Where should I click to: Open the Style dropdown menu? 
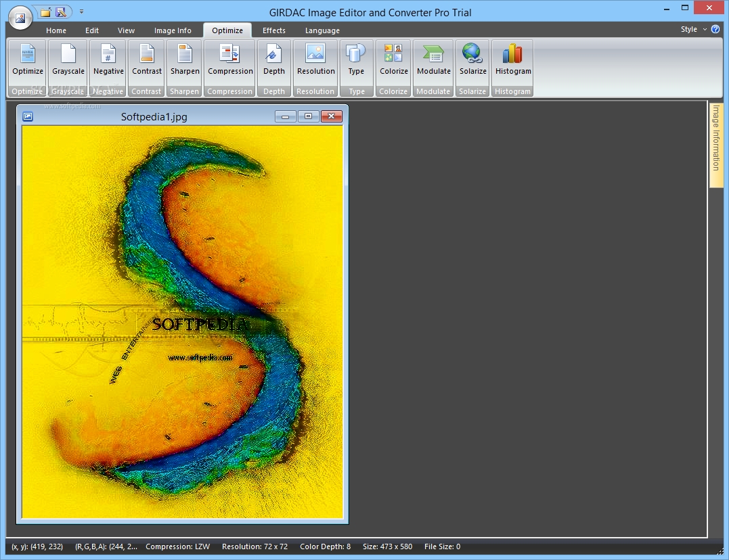694,29
